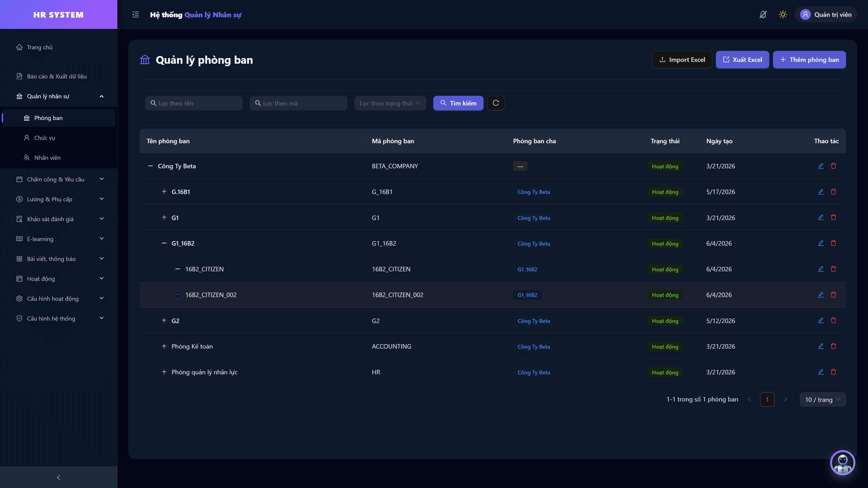868x488 pixels.
Task: Expand Cấu hình hoạt động menu
Action: point(59,299)
